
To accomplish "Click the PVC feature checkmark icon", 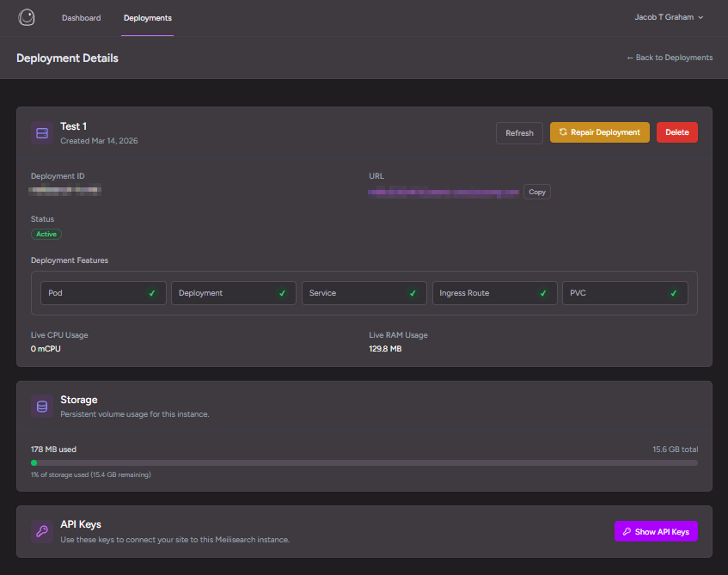I will 674,292.
